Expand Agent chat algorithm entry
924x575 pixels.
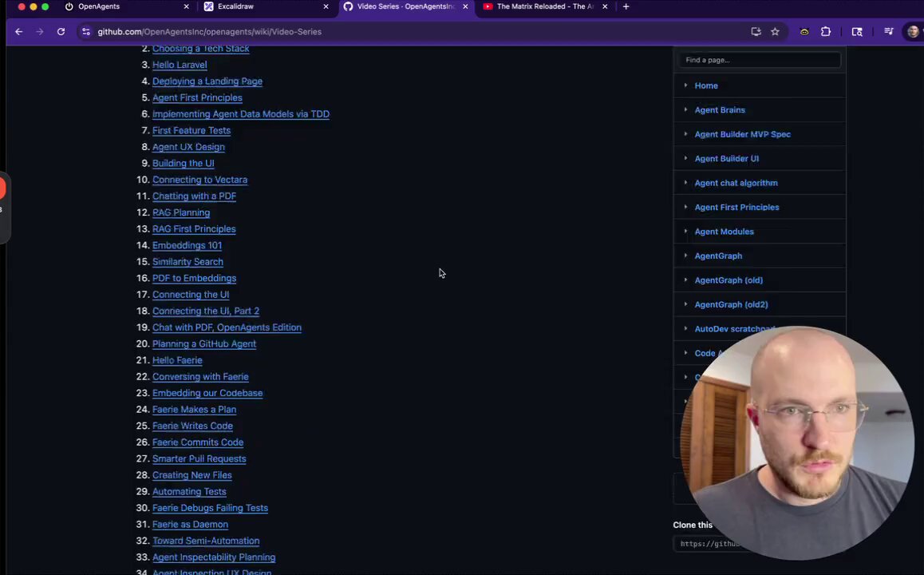point(685,183)
